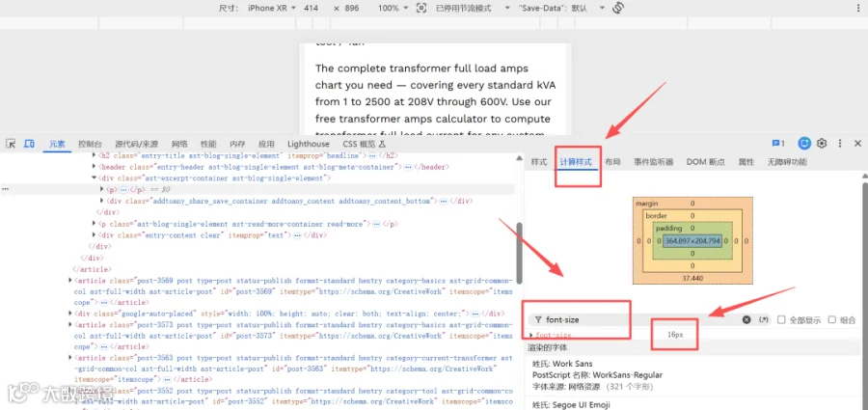Clear the font-size filter text
Viewport: 868px width, 410px height.
(746, 319)
